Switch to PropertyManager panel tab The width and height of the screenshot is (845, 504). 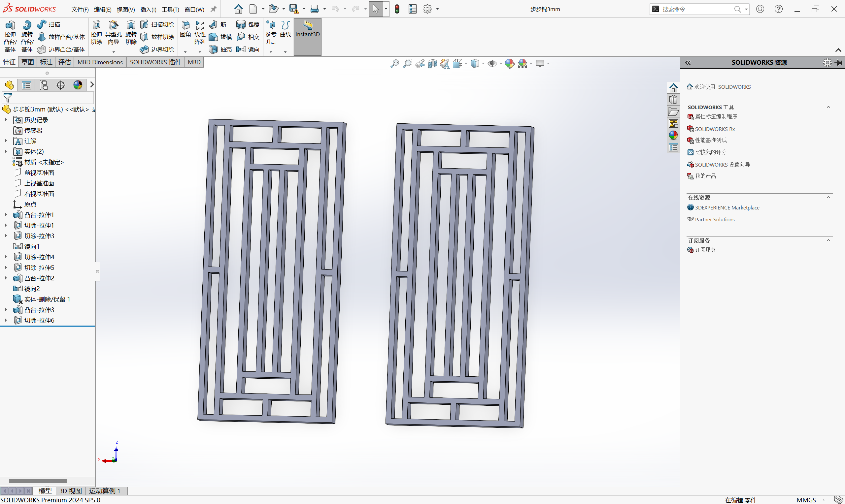26,85
